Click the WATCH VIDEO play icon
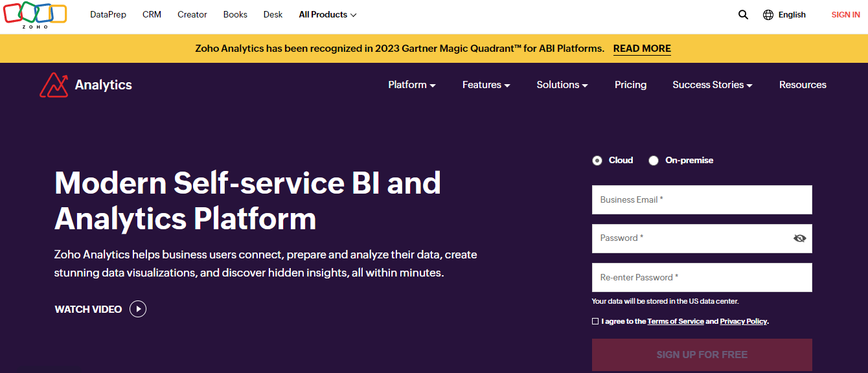 click(x=138, y=309)
